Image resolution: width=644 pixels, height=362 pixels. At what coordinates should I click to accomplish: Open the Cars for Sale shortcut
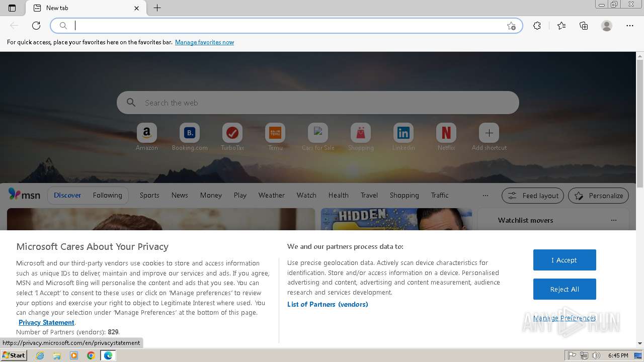click(x=318, y=137)
